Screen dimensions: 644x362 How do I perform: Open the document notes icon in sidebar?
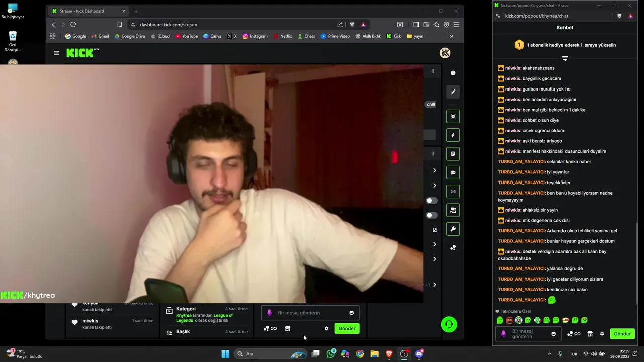[x=453, y=154]
